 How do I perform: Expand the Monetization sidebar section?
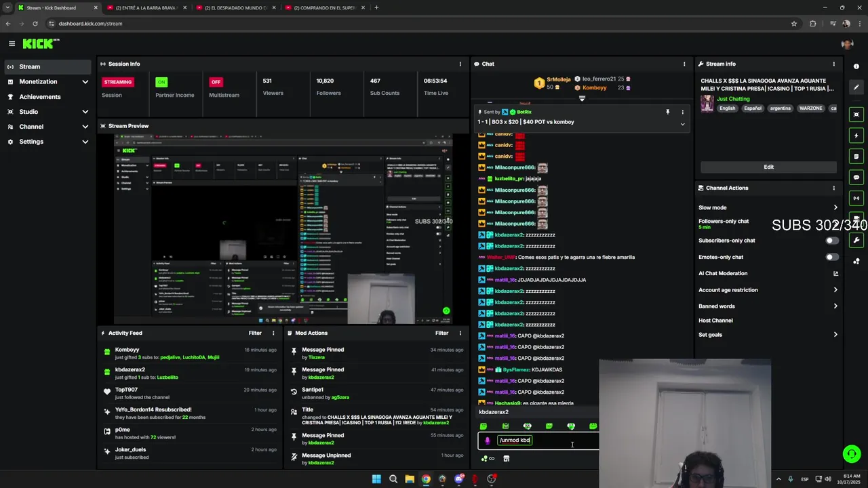[85, 82]
